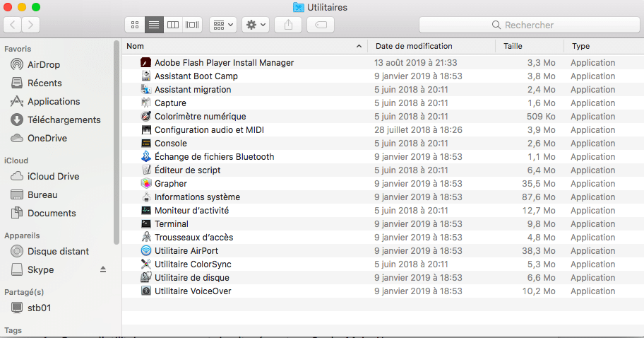This screenshot has width=644, height=338.
Task: Open the gear action menu
Action: point(256,25)
